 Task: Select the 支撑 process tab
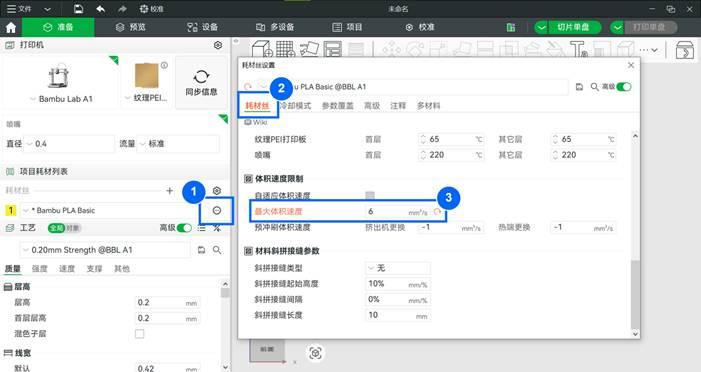pos(94,269)
